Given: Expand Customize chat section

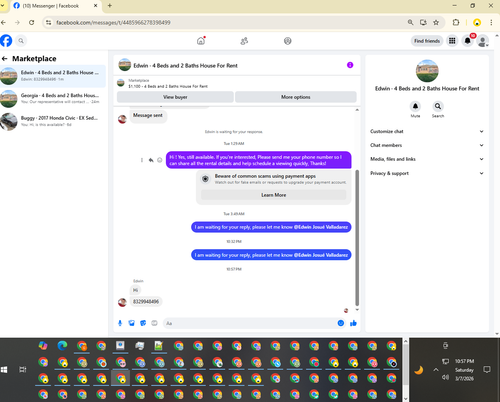Looking at the screenshot, I should [427, 131].
